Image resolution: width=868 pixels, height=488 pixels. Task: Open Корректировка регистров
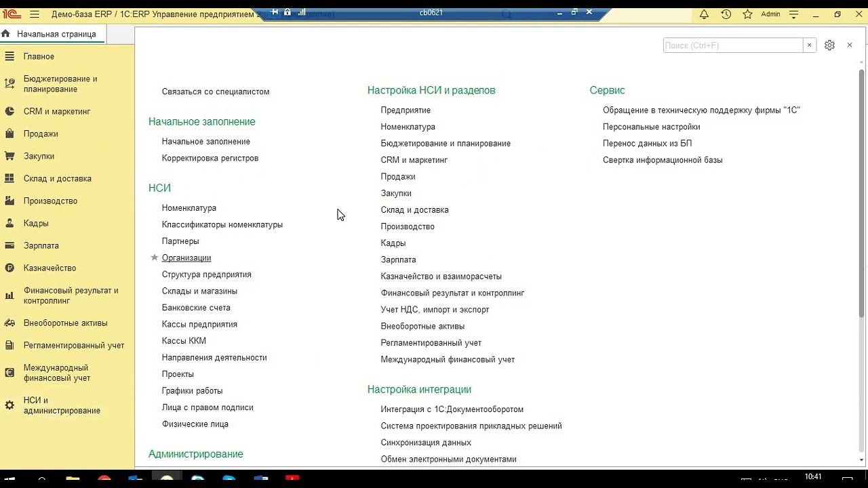pos(210,158)
